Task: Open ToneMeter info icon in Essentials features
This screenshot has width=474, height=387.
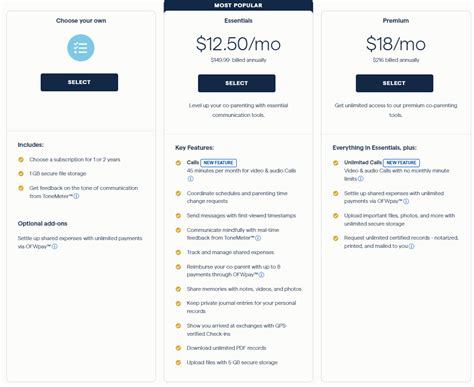Action: pos(258,238)
